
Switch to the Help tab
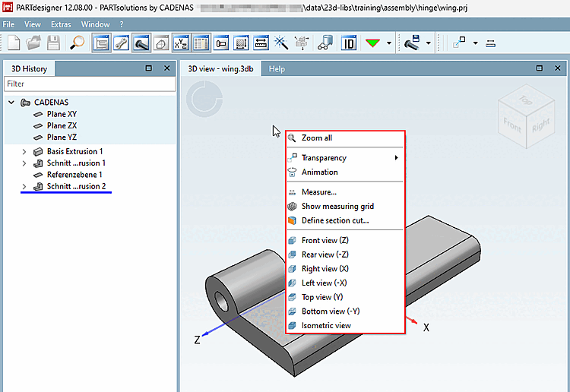point(277,68)
